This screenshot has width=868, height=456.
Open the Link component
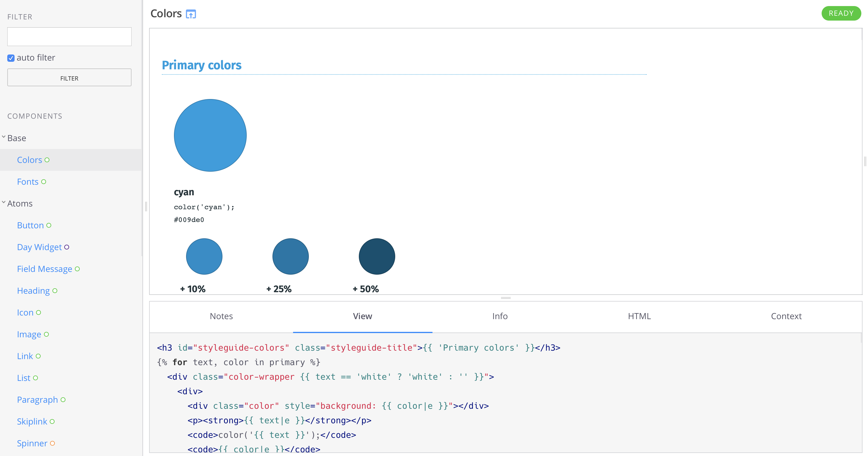point(25,356)
